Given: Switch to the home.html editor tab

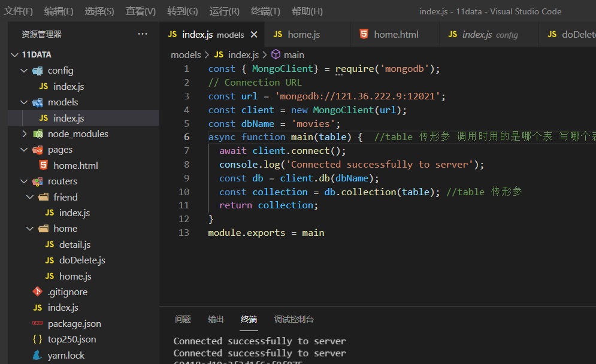Looking at the screenshot, I should coord(396,35).
